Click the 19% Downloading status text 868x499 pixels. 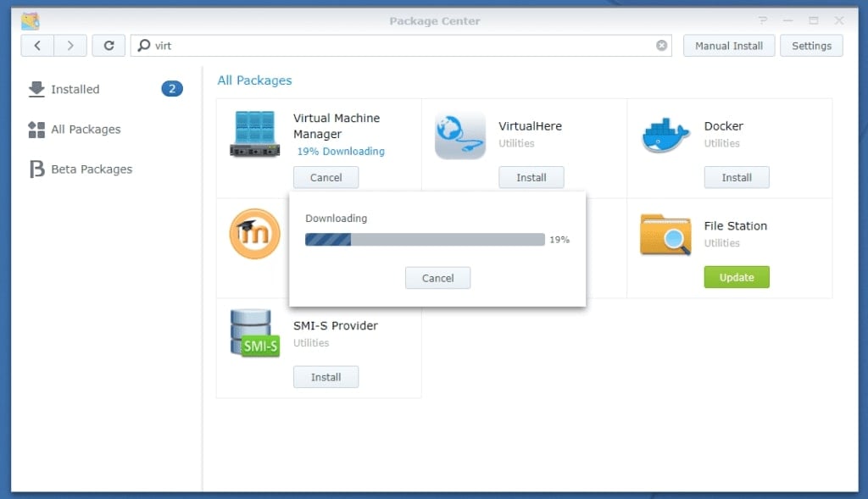tap(341, 152)
